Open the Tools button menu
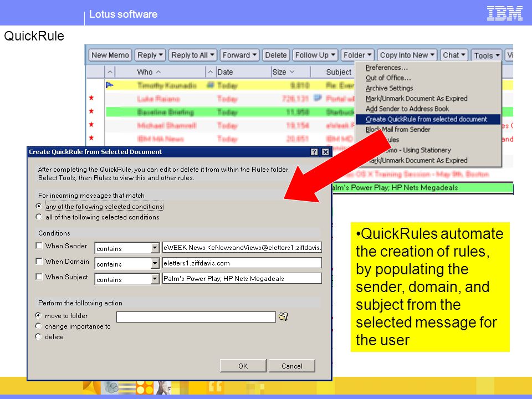This screenshot has height=399, width=532. [x=486, y=55]
